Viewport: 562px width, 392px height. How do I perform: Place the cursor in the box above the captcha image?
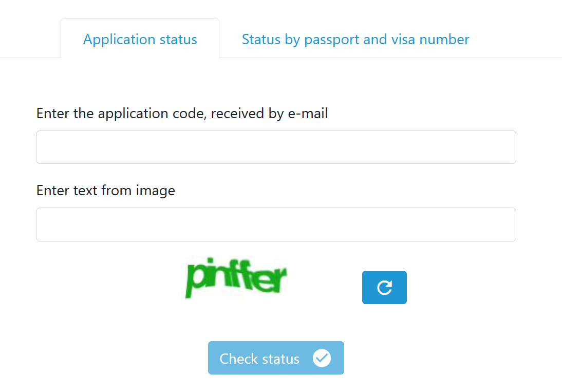point(276,225)
